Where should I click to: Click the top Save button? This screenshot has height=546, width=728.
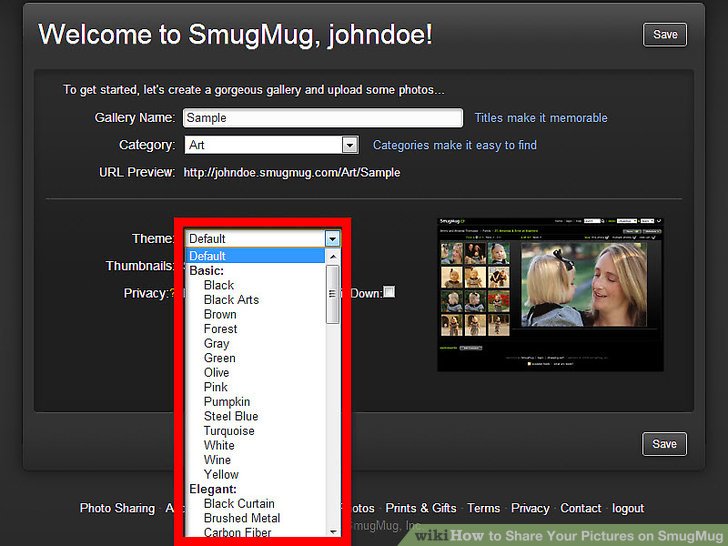coord(664,35)
